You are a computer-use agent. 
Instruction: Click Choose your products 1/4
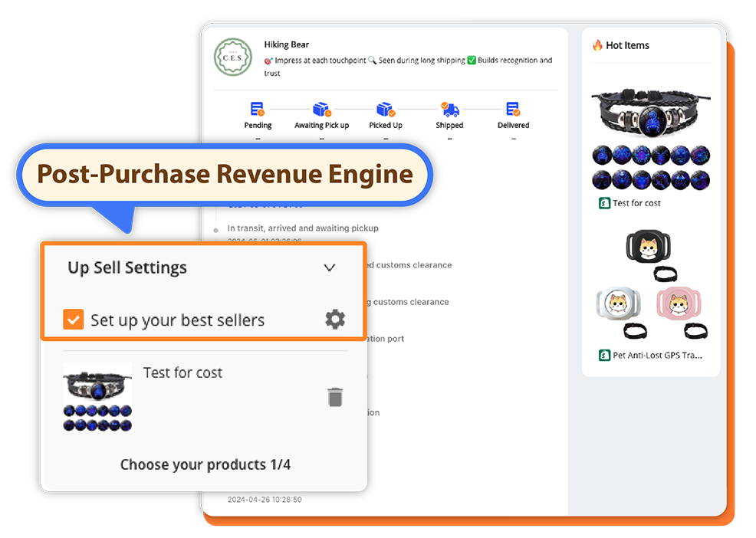click(x=205, y=464)
